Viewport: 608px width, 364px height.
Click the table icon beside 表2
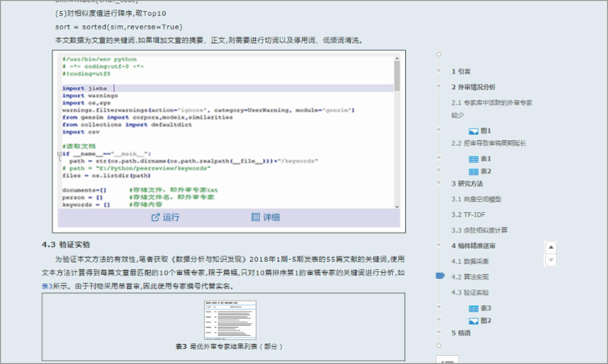tap(474, 172)
